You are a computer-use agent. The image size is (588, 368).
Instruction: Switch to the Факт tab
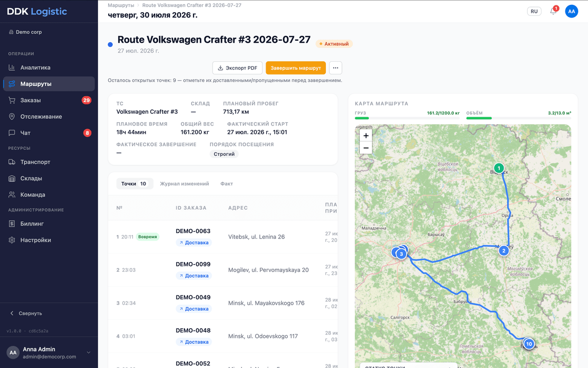pos(226,184)
